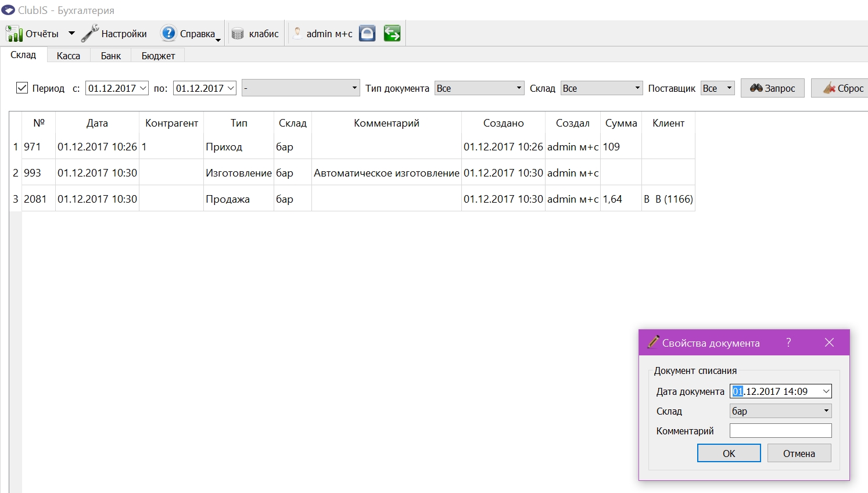Expand the Отчёты dropdown arrow
Screen dimensions: 868x493
(71, 34)
